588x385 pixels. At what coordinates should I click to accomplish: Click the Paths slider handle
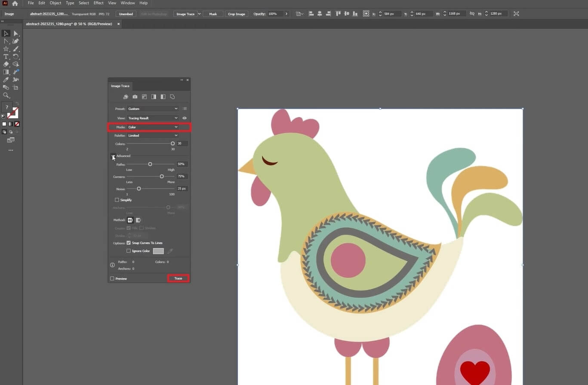click(150, 164)
